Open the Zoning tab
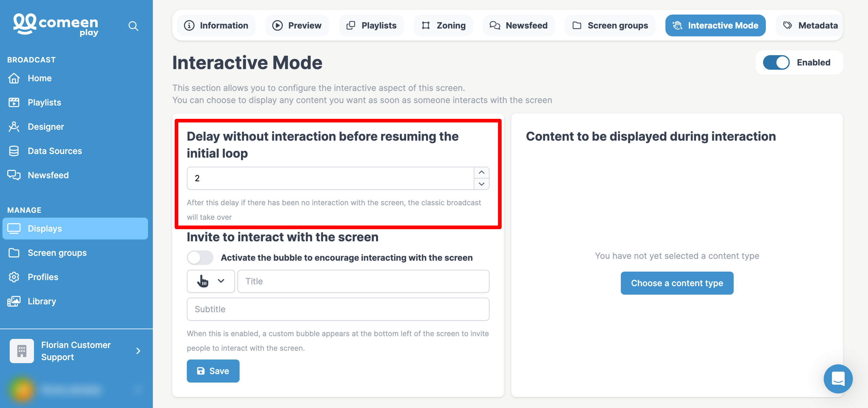This screenshot has height=408, width=868. pyautogui.click(x=443, y=25)
